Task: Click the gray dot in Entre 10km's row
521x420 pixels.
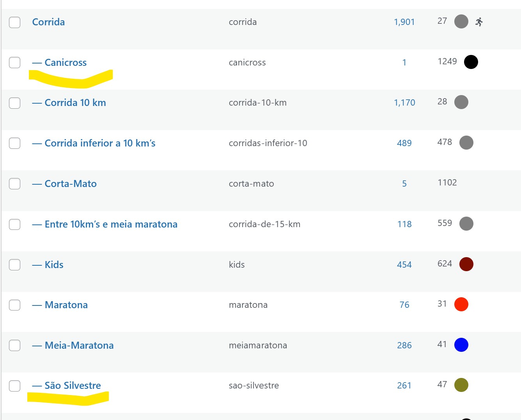Action: (466, 224)
